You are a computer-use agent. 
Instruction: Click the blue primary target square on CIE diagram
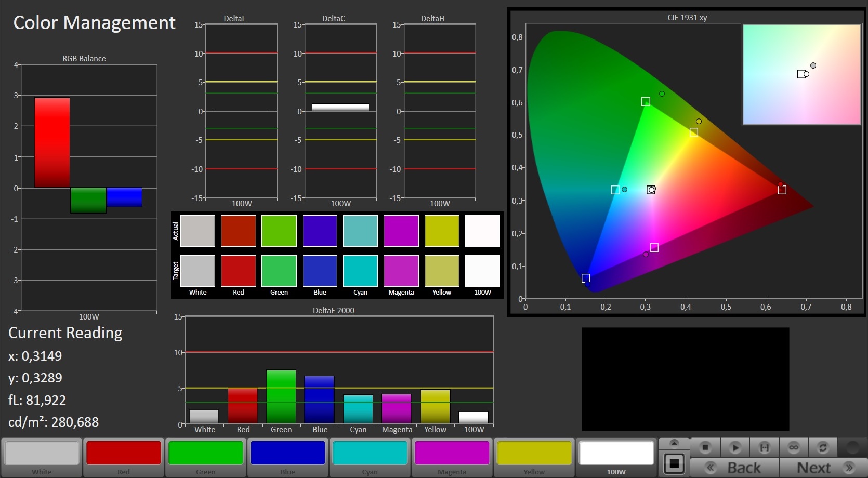[586, 278]
